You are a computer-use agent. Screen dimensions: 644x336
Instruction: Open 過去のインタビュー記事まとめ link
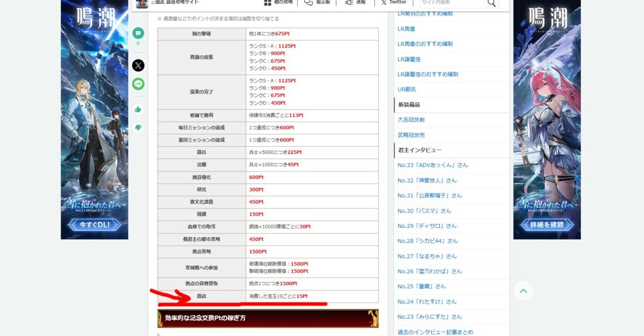pyautogui.click(x=435, y=332)
